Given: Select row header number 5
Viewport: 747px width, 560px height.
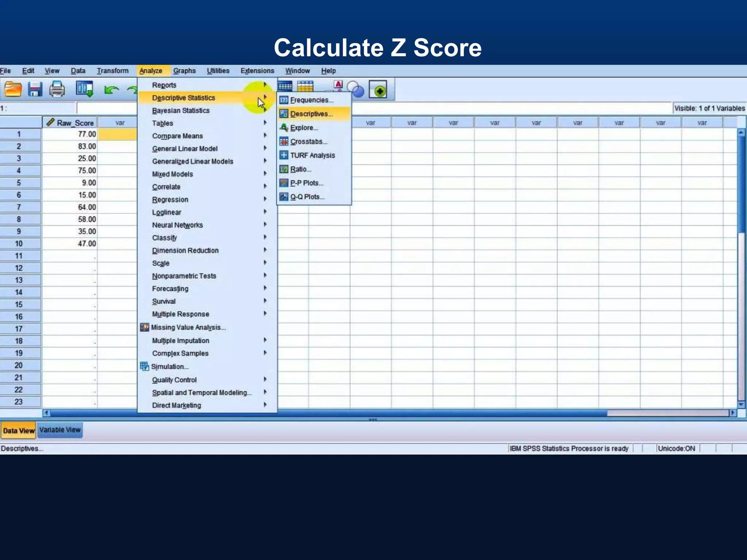Looking at the screenshot, I should click(20, 183).
